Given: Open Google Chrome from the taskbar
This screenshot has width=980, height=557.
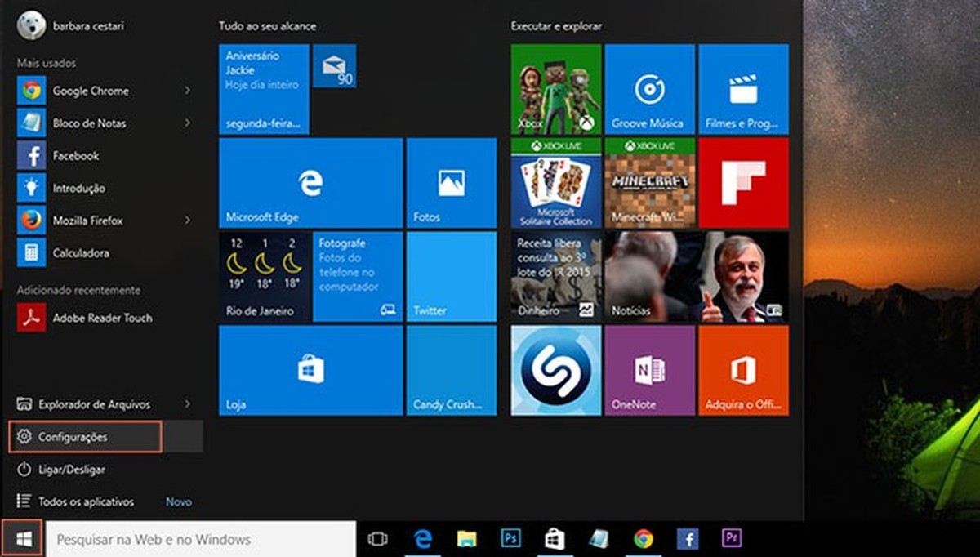Looking at the screenshot, I should coord(644,539).
